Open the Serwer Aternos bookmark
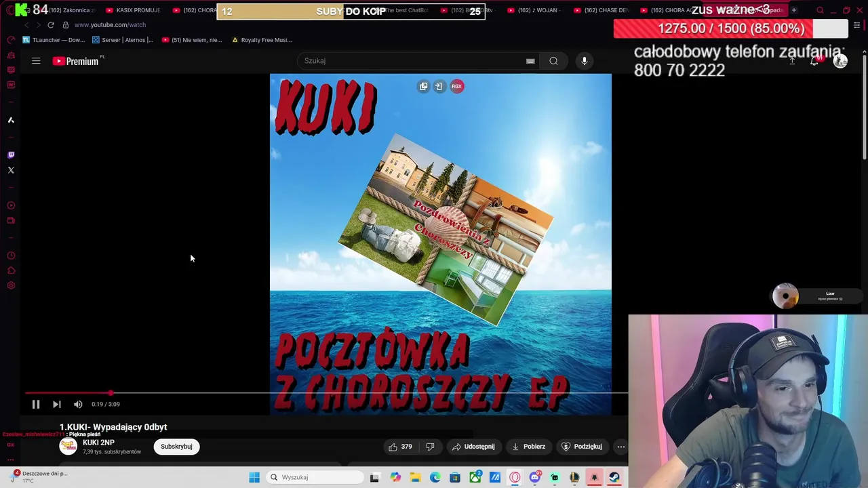868x488 pixels. 123,40
